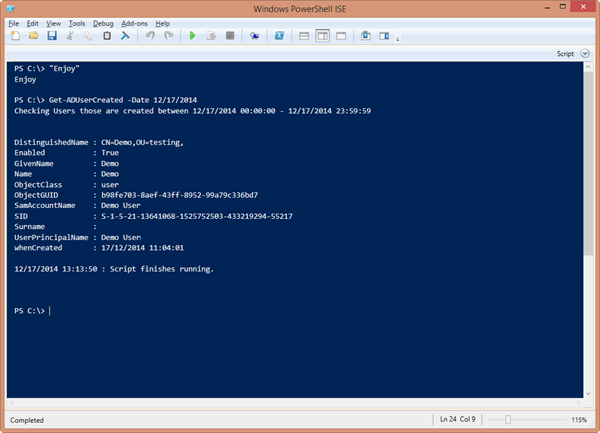Click the DistinguishedName value CN=Demo
Image resolution: width=600 pixels, height=433 pixels.
pos(142,142)
